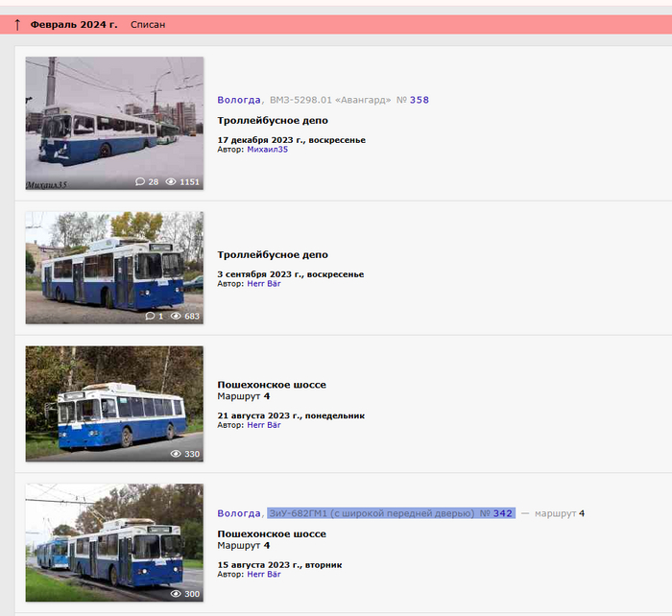Click the comments icon showing 28

point(140,181)
